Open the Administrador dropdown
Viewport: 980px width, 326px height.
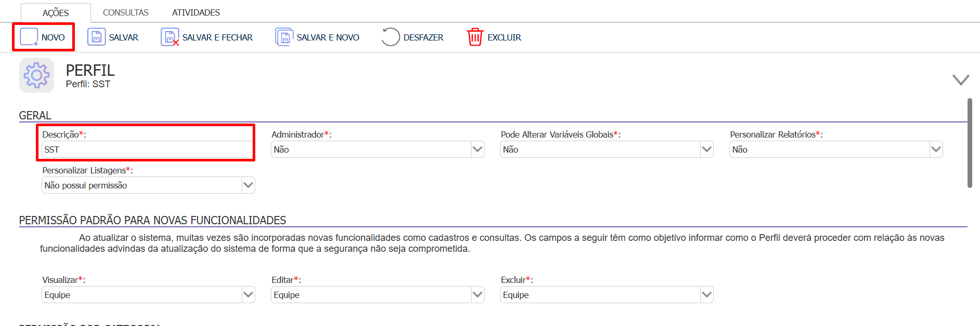point(377,150)
